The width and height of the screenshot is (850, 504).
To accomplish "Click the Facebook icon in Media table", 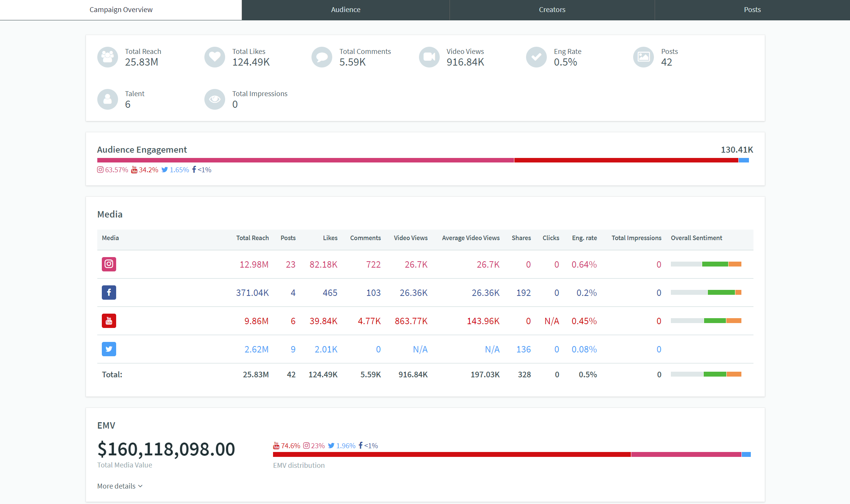I will [x=109, y=293].
